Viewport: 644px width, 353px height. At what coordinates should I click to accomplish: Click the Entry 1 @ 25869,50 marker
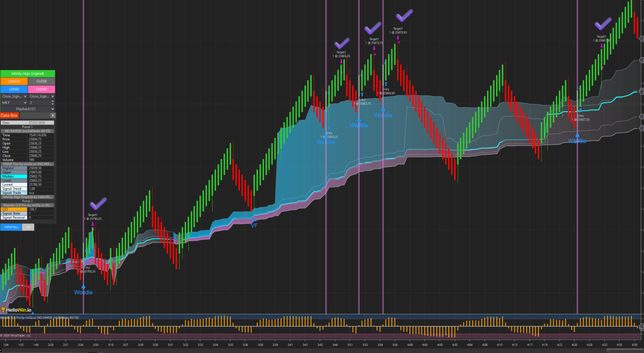386,91
